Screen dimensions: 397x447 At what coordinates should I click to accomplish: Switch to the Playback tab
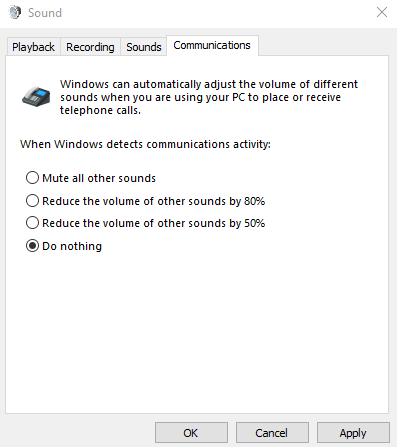33,47
